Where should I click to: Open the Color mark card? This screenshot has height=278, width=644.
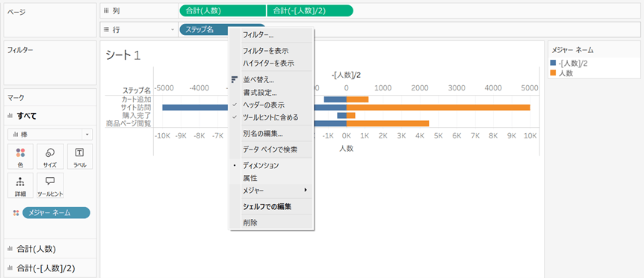coord(21,156)
